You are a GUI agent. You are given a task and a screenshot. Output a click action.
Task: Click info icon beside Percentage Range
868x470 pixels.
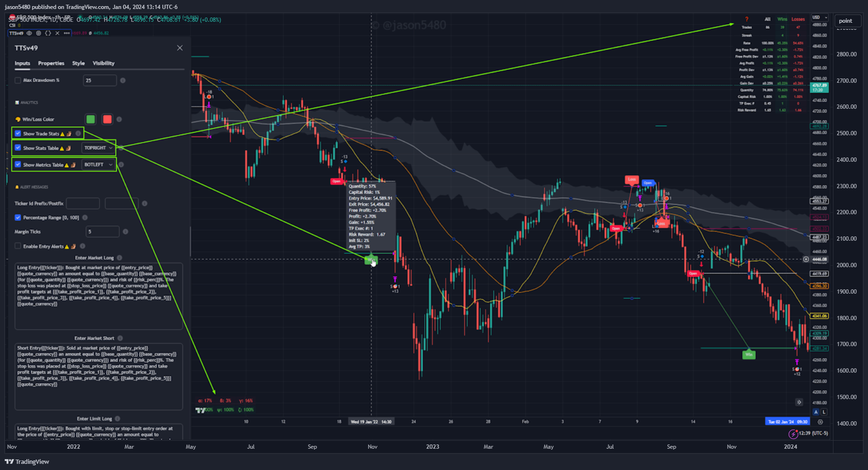[85, 218]
